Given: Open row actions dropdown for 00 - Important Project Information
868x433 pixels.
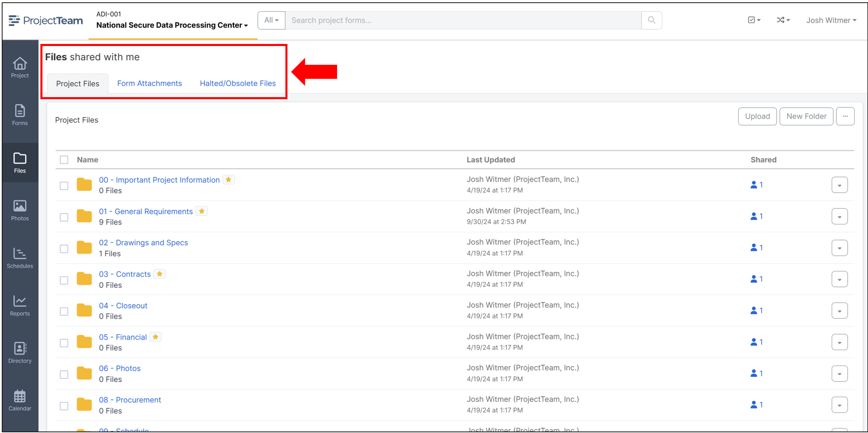Looking at the screenshot, I should pyautogui.click(x=839, y=185).
